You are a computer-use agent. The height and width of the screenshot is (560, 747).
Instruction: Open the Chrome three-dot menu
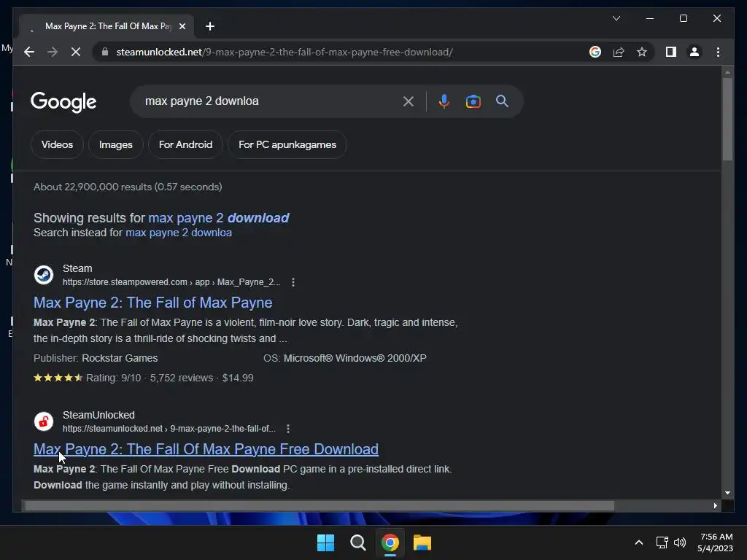[718, 52]
